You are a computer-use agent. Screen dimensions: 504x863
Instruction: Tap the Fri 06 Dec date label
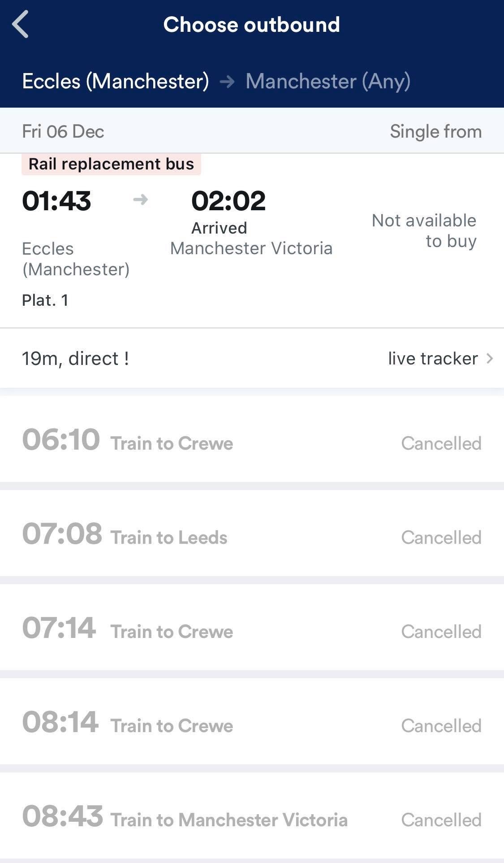click(x=63, y=132)
